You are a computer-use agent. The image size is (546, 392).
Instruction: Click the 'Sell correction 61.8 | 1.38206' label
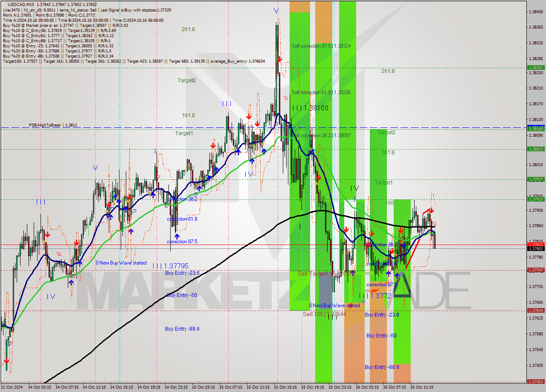[321, 92]
